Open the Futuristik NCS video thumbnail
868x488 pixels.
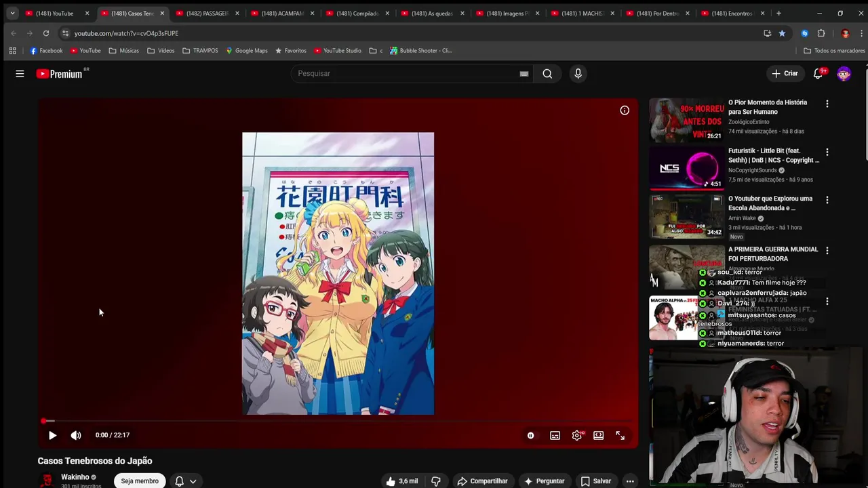[686, 168]
